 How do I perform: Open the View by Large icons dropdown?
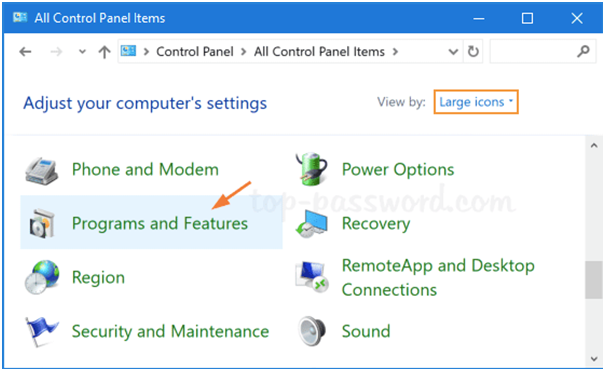click(x=476, y=102)
